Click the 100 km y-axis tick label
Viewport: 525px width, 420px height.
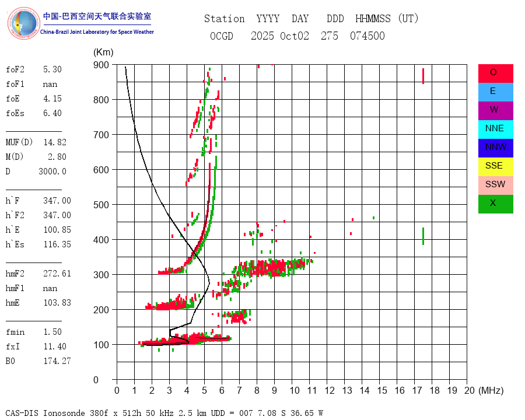101,345
